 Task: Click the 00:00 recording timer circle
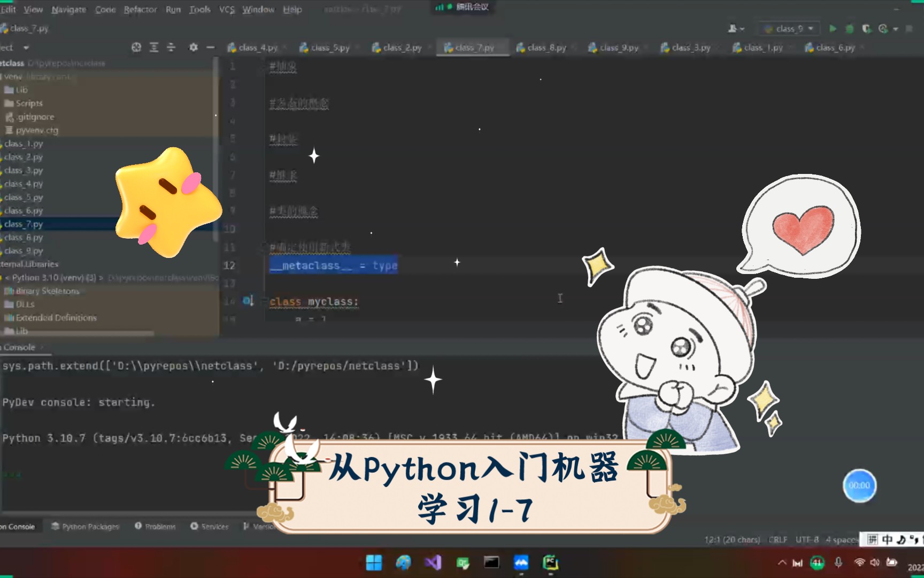pos(859,485)
